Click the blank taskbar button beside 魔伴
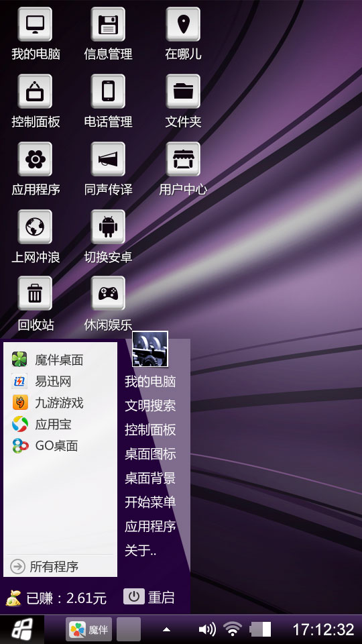The image size is (362, 644). [129, 629]
